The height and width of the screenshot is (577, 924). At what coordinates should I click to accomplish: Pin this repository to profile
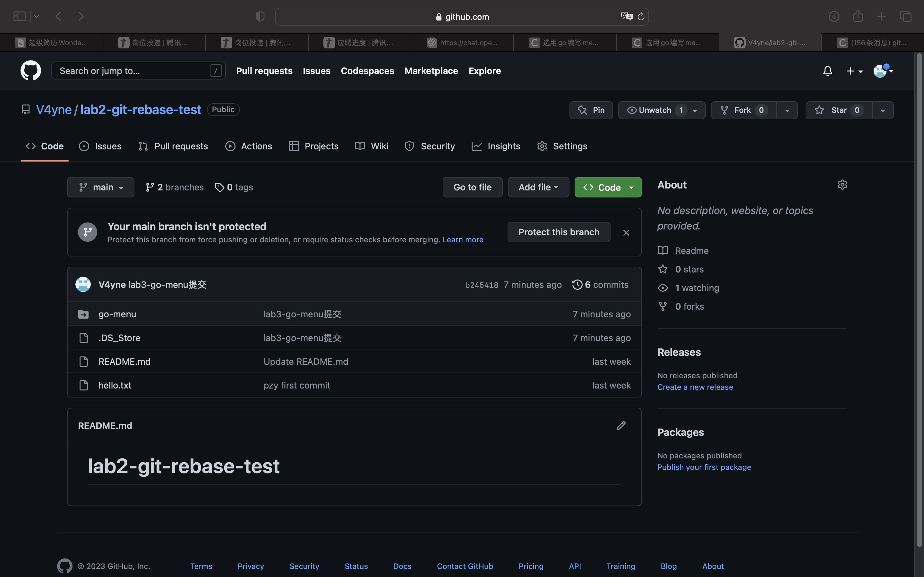point(591,110)
